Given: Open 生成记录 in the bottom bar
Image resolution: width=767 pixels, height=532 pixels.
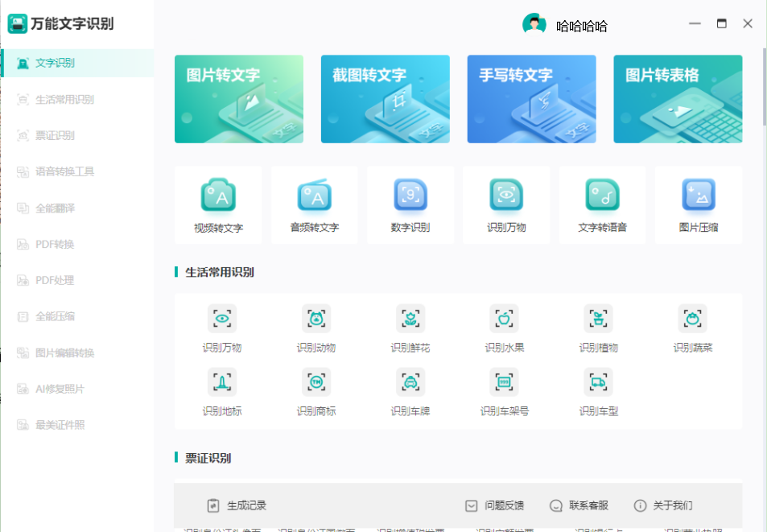Looking at the screenshot, I should pos(237,505).
